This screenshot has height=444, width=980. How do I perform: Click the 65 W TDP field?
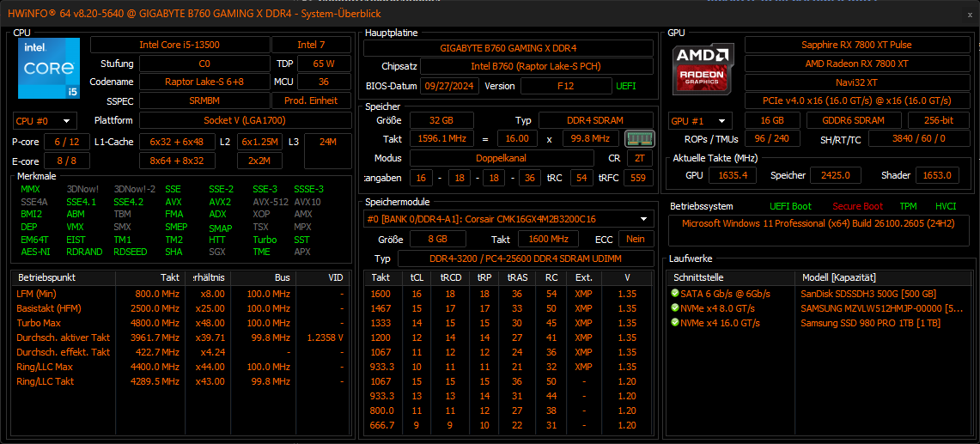pyautogui.click(x=324, y=64)
